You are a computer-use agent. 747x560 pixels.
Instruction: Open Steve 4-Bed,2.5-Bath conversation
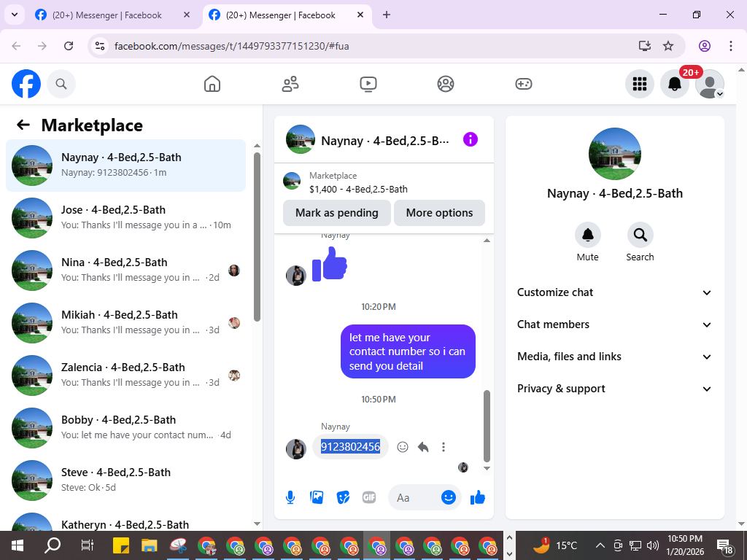(x=125, y=480)
